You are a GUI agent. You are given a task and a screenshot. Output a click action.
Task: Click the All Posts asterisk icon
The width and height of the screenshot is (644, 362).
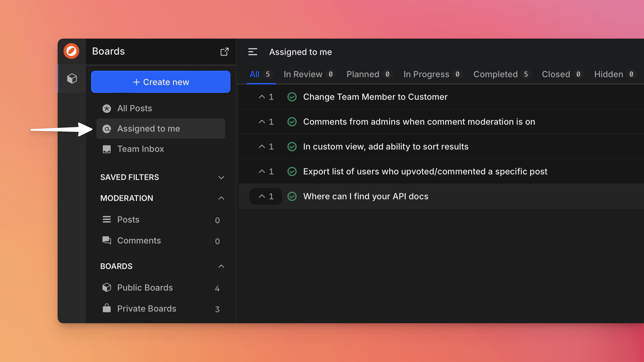click(107, 108)
